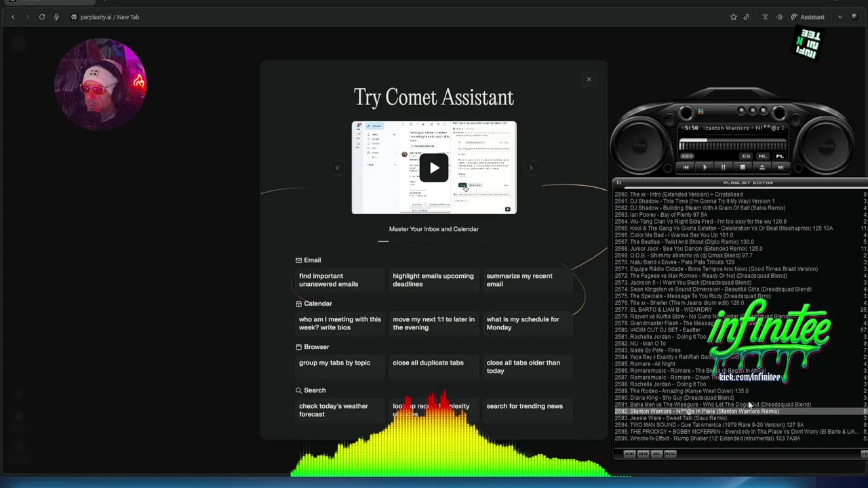Open the voice waveform icon in toolbar
The image size is (868, 488).
tap(780, 17)
